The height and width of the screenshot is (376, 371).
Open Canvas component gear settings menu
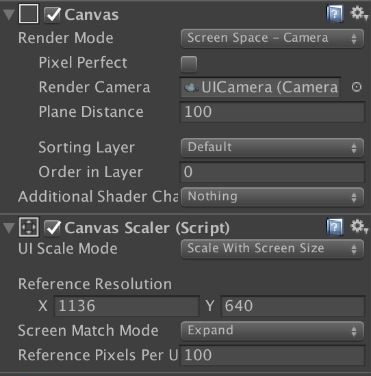[x=359, y=14]
